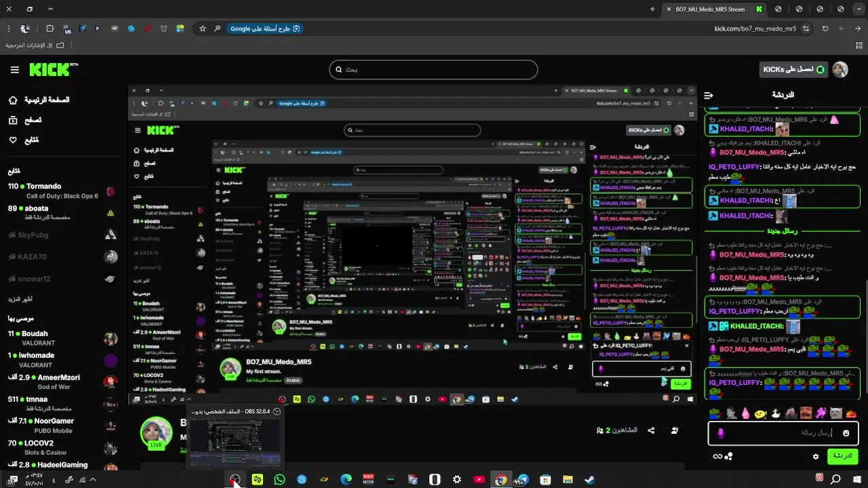This screenshot has width=868, height=488.
Task: Open Steam from the taskbar
Action: pyautogui.click(x=590, y=480)
